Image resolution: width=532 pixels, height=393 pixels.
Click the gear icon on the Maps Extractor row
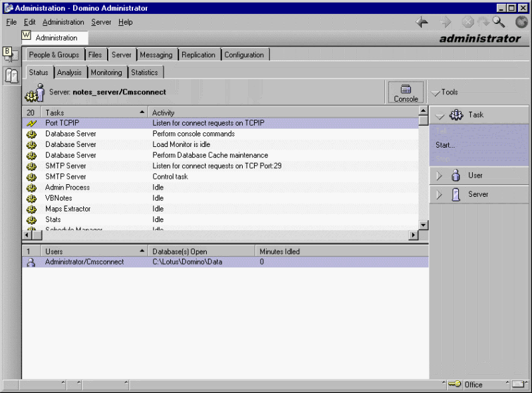click(31, 209)
